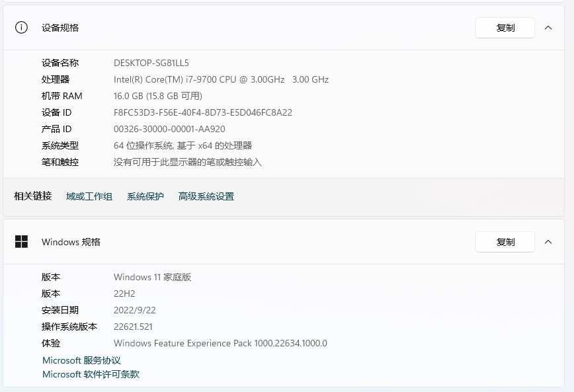Click the 操作系统版本 label
574x392 pixels.
pos(69,327)
